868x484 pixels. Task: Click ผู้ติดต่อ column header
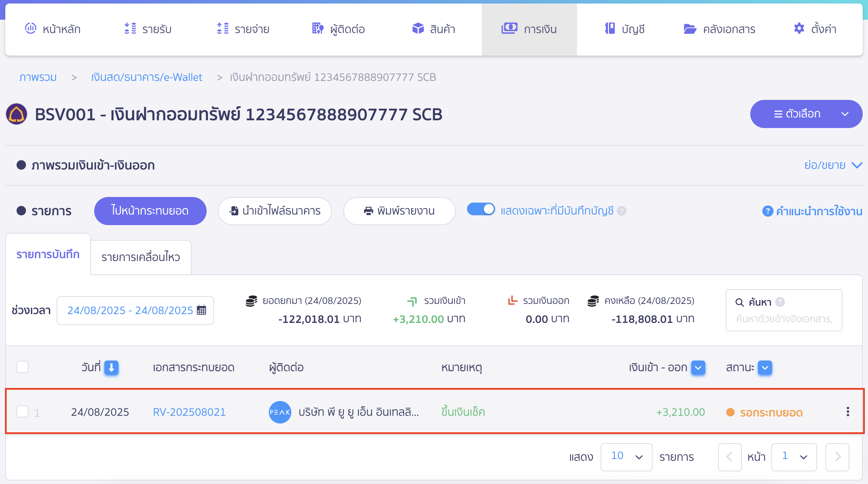coord(286,368)
